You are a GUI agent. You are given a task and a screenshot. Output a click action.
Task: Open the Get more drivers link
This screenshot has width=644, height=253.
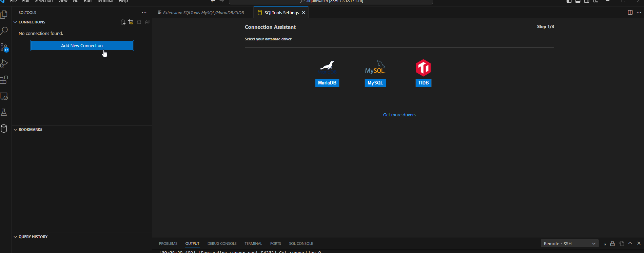[399, 115]
